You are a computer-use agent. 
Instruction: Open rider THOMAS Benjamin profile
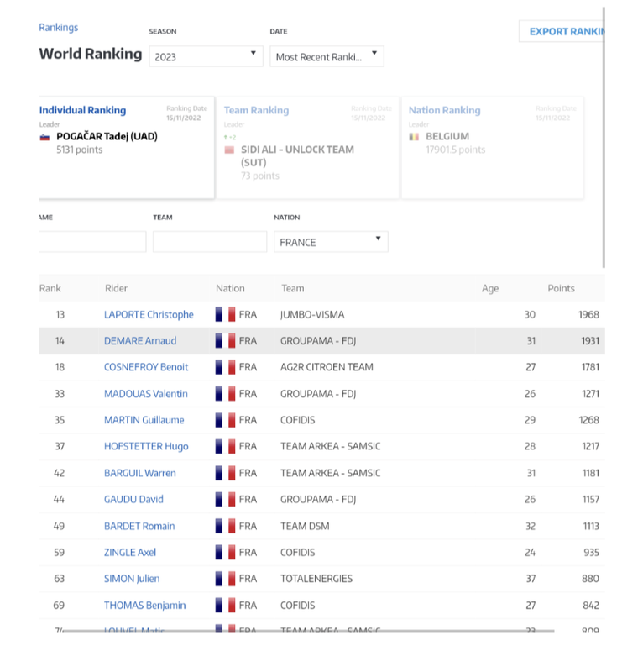[x=144, y=605]
